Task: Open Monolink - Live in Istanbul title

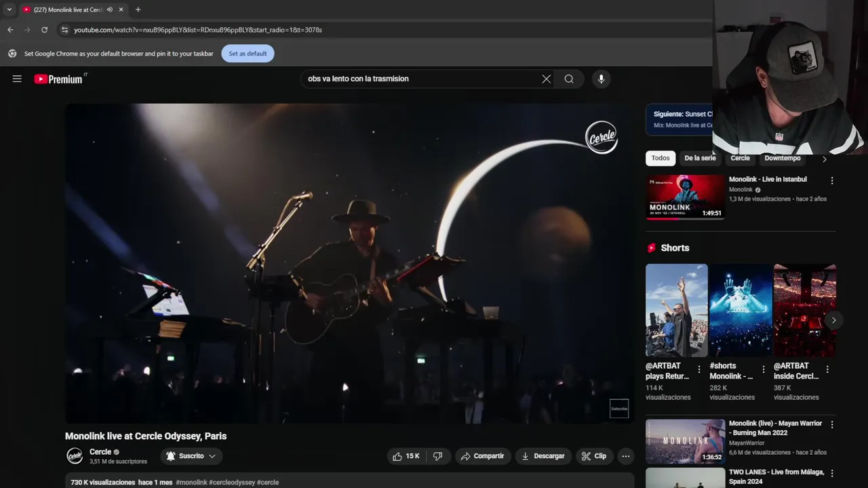Action: pos(768,180)
